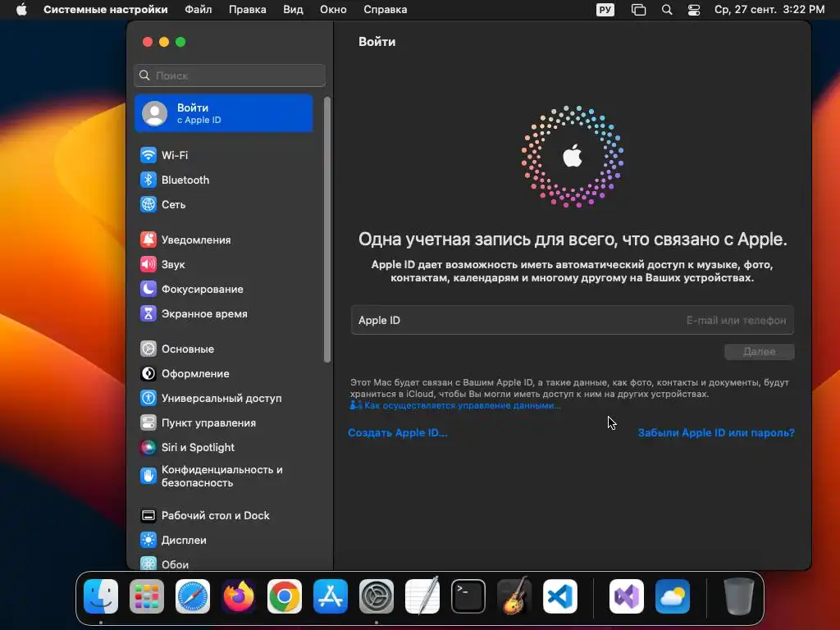Open Launchpad from the Dock
Viewport: 840px width, 630px height.
pos(147,596)
